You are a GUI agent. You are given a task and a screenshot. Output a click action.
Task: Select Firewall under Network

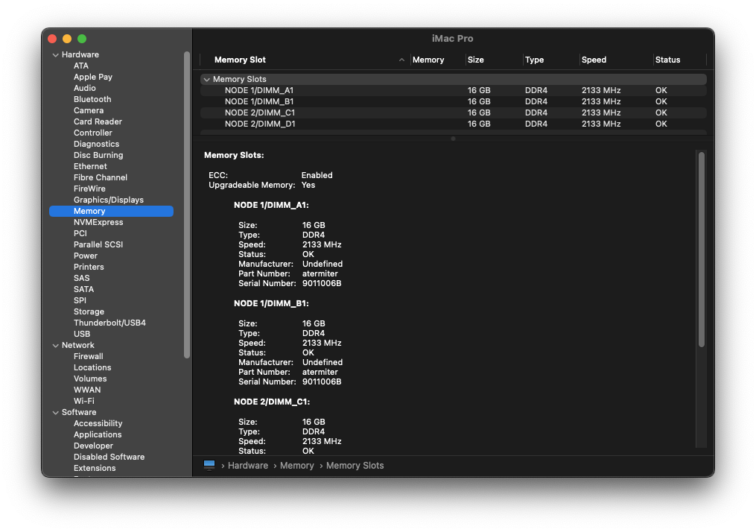point(88,356)
